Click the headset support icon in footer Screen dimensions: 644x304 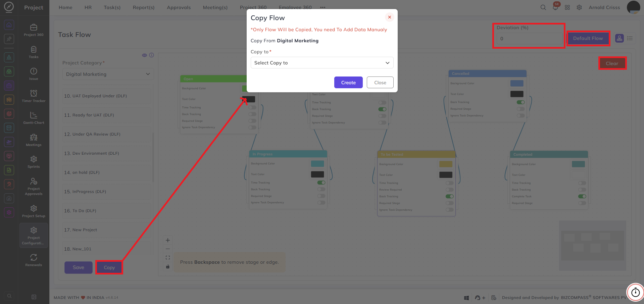478,298
